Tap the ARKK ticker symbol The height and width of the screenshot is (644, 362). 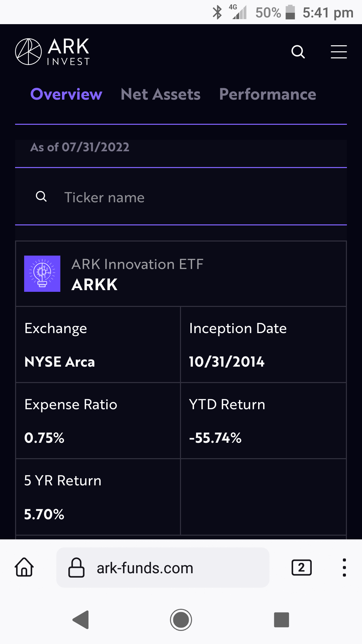[x=95, y=285]
